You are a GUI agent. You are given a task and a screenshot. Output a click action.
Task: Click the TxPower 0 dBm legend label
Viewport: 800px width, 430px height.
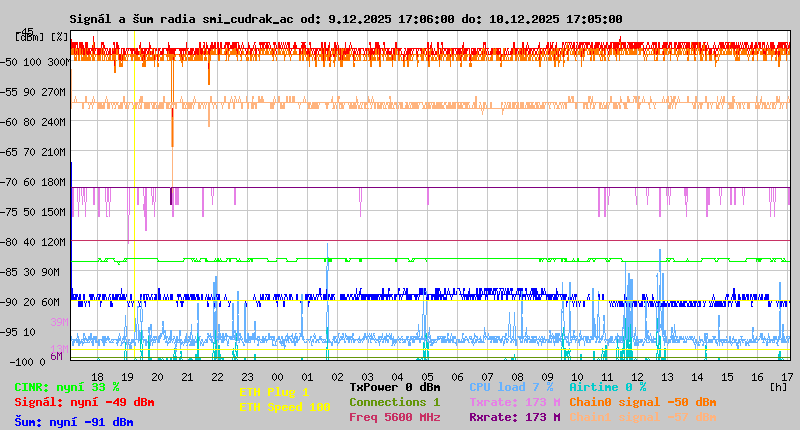(394, 387)
